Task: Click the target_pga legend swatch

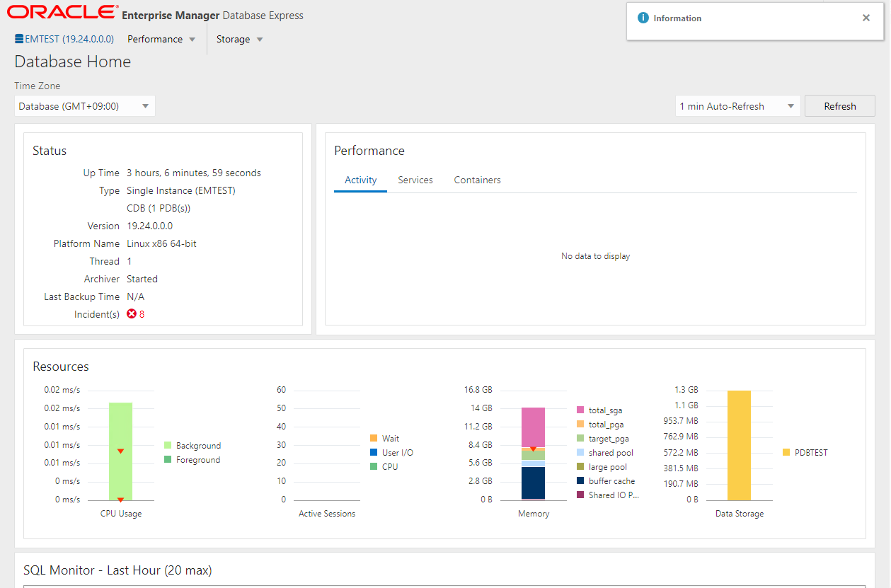Action: point(580,439)
